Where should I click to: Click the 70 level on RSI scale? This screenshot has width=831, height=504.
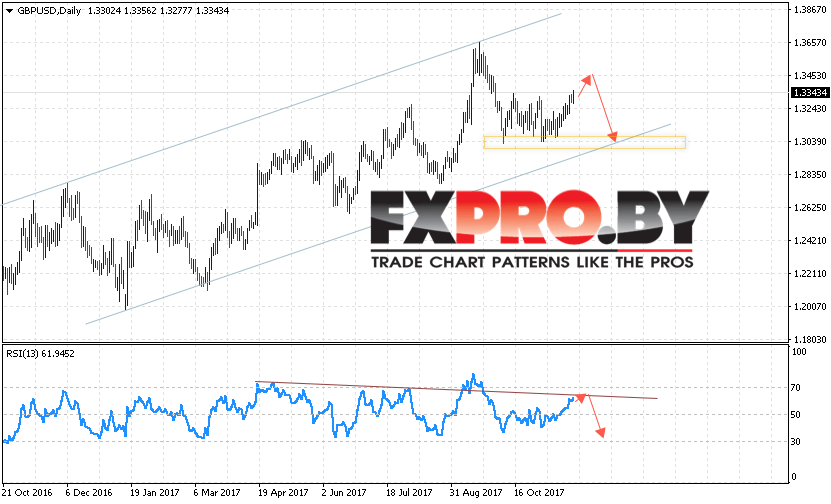(x=795, y=388)
